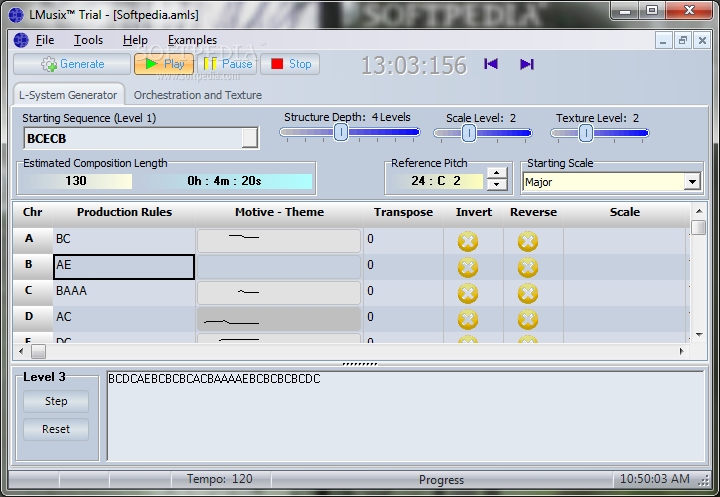Click the estimated length value 130
720x497 pixels.
[x=76, y=181]
